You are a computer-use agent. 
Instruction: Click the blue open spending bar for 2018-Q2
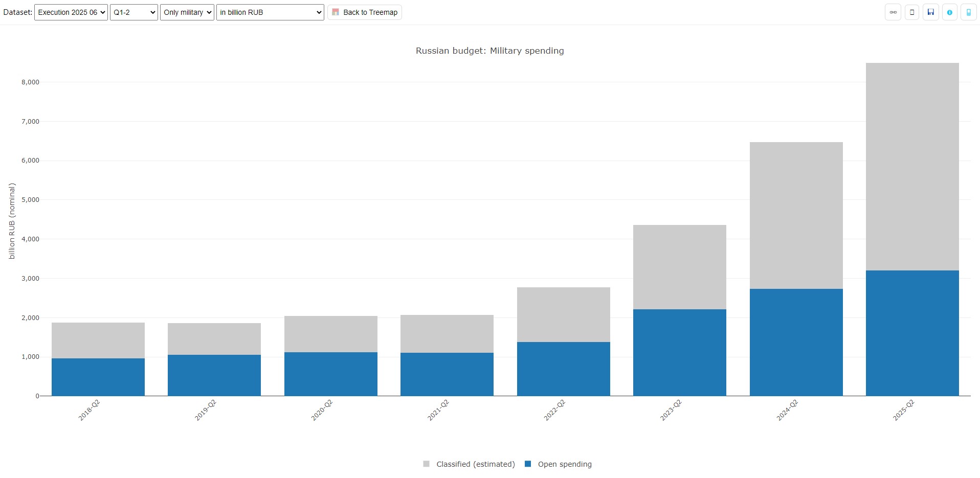pyautogui.click(x=98, y=377)
